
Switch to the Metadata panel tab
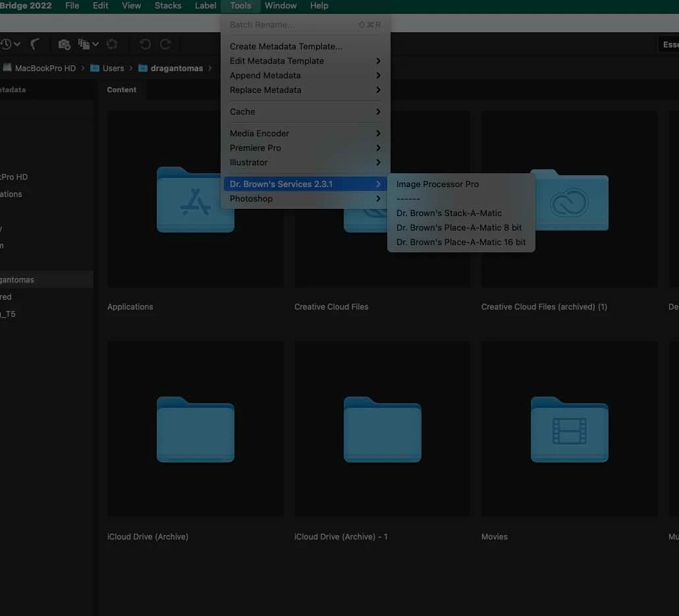pos(13,90)
